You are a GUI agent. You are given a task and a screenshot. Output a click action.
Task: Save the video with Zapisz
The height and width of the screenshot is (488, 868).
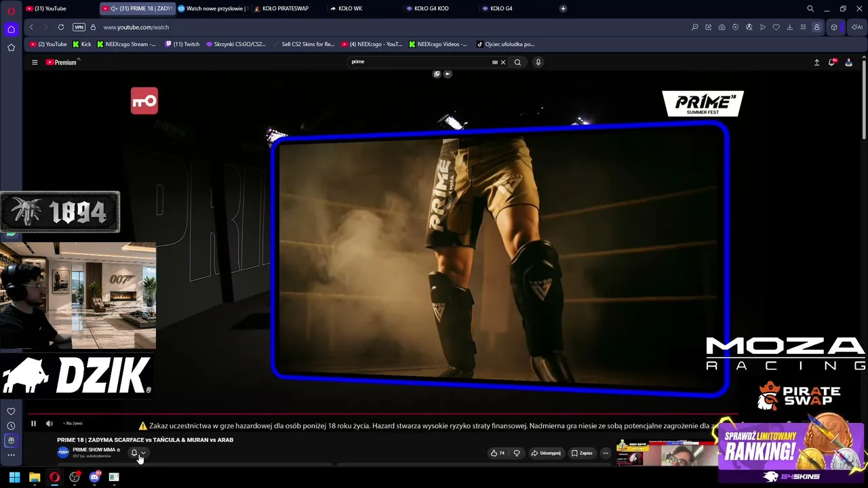[582, 453]
